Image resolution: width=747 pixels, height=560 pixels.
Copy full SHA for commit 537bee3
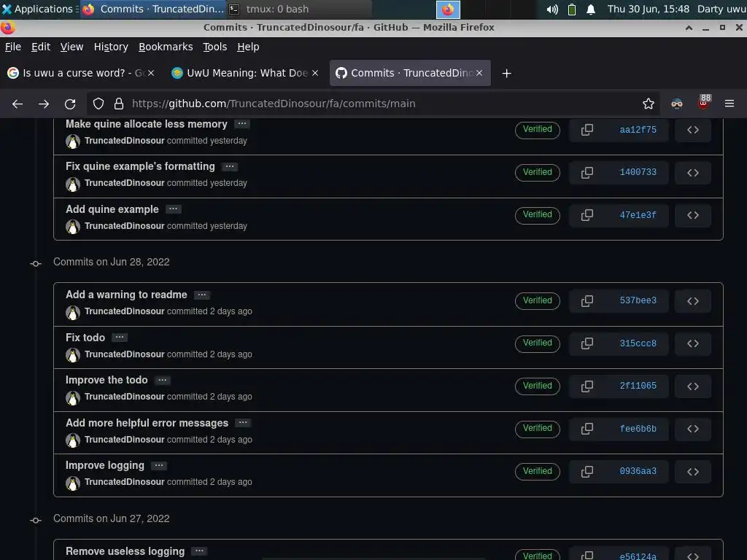[587, 301]
